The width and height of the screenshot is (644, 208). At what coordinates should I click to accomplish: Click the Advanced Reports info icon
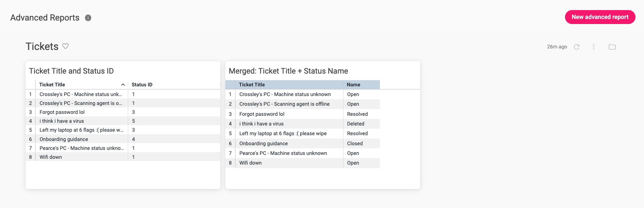click(x=88, y=18)
